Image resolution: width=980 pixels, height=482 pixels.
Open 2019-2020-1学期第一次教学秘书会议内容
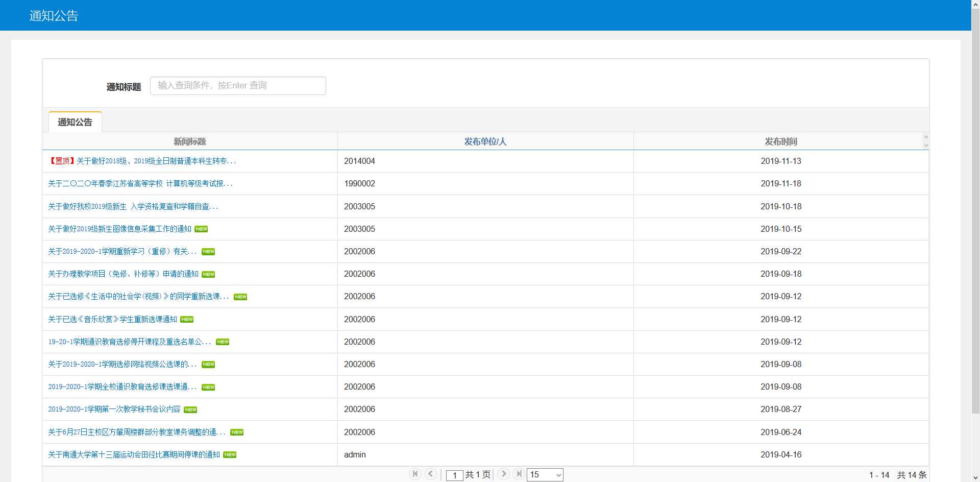pyautogui.click(x=114, y=409)
